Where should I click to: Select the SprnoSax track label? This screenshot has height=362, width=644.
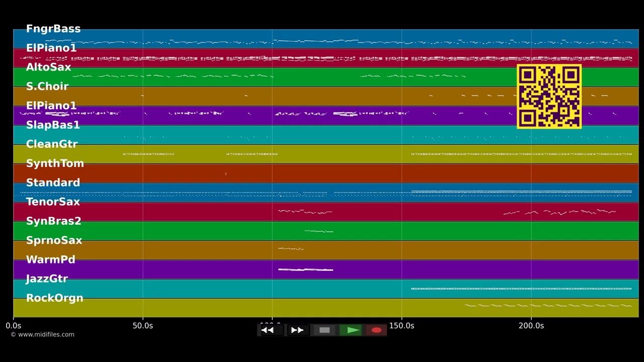(54, 240)
